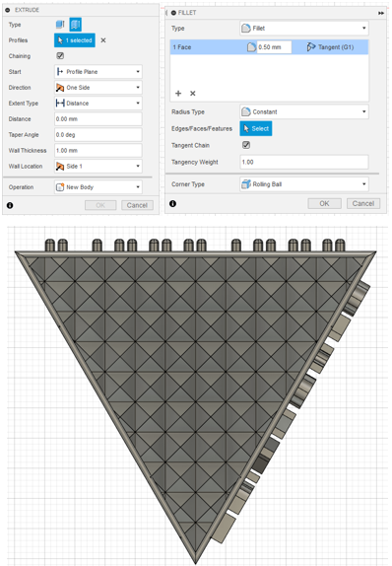The width and height of the screenshot is (392, 566).
Task: Open the Fillet Type dropdown
Action: tap(304, 29)
